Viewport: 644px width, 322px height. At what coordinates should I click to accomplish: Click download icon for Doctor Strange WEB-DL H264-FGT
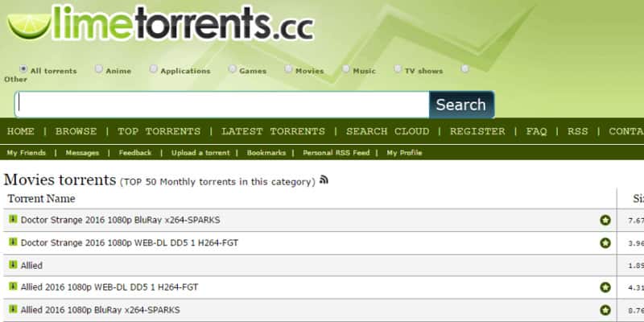point(13,242)
